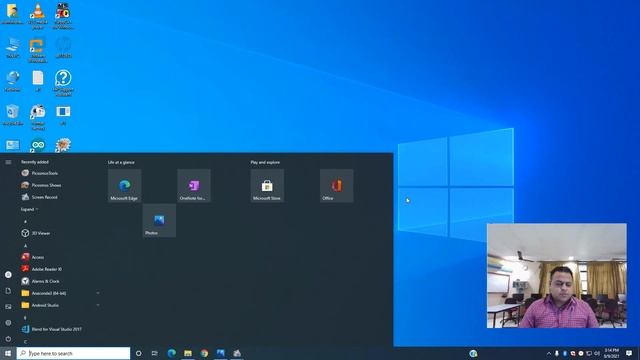Open the Microsoft Store tile
640x360 pixels.
267,186
